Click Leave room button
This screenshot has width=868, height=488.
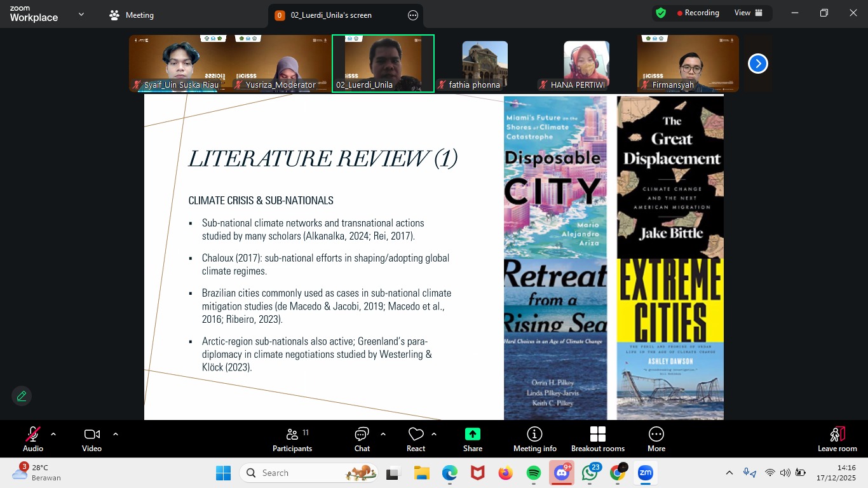coord(837,439)
